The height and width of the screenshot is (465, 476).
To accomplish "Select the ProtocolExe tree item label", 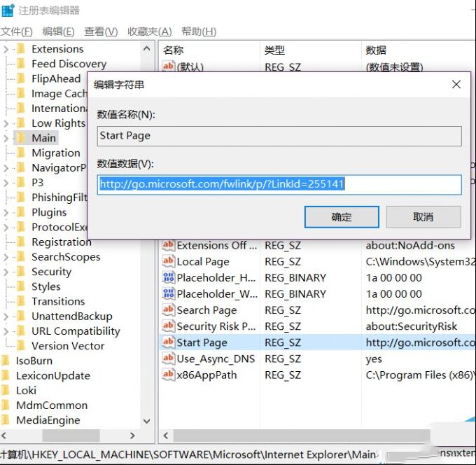I will [59, 227].
